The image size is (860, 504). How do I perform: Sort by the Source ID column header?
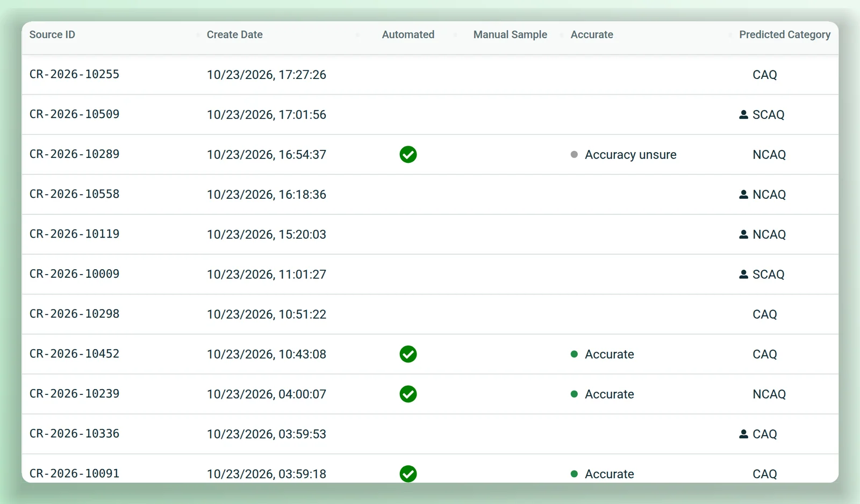52,34
